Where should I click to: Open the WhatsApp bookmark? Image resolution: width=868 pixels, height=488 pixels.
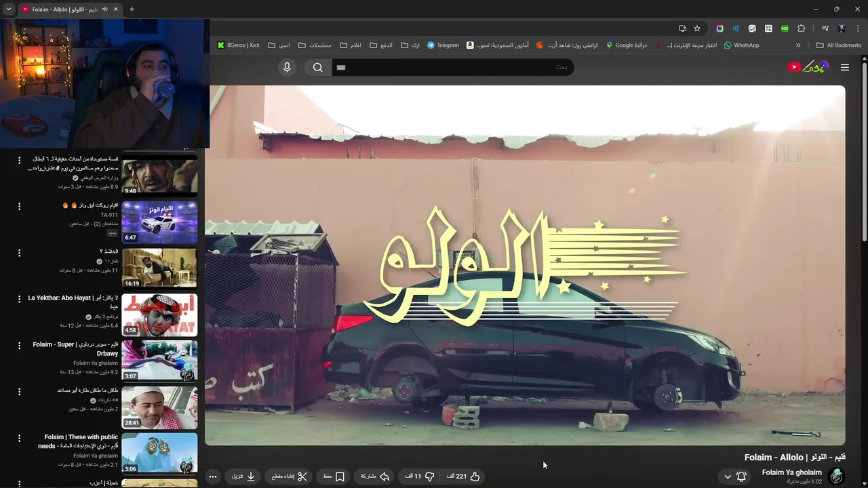(742, 45)
